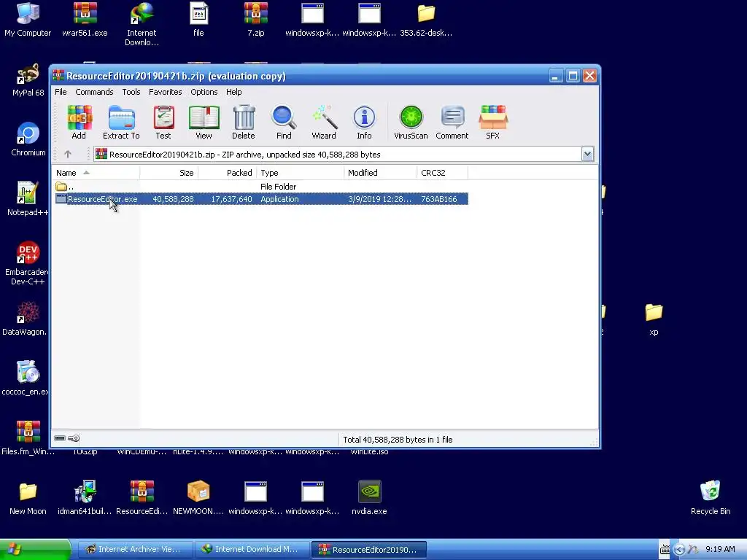
Task: Run VirusScan on the archive
Action: click(411, 122)
